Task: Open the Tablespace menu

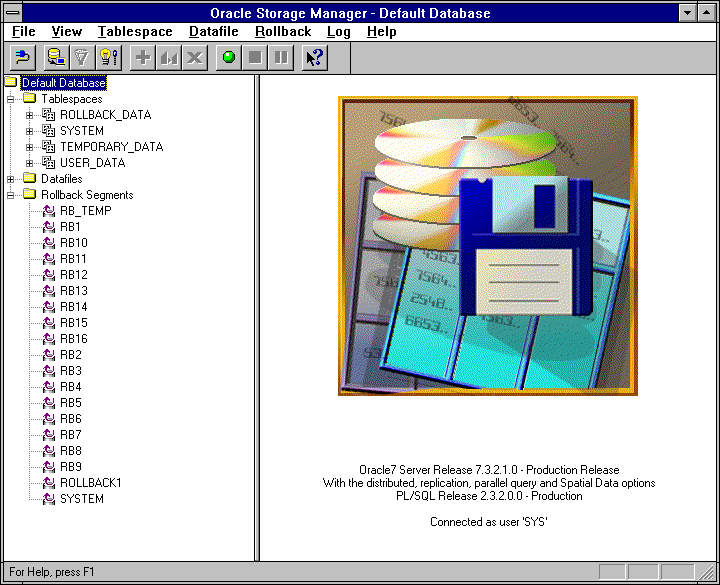Action: 135,32
